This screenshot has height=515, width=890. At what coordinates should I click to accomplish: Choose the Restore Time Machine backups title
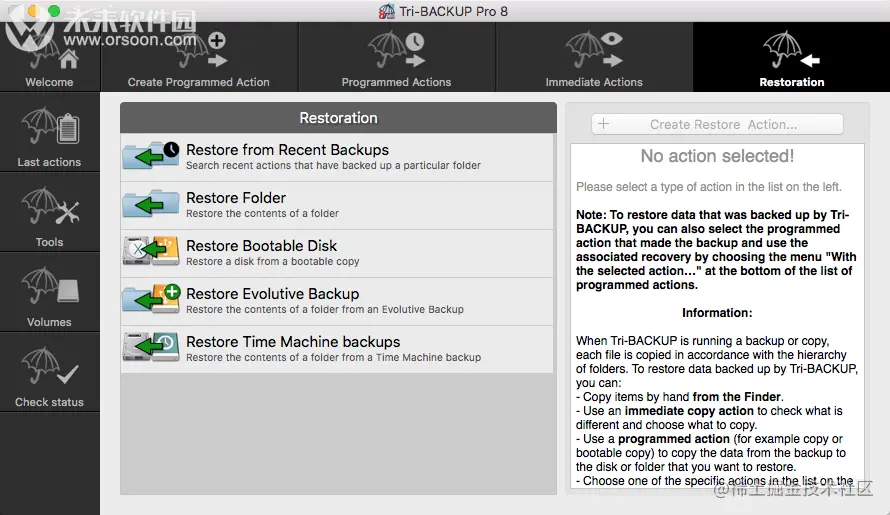point(293,342)
